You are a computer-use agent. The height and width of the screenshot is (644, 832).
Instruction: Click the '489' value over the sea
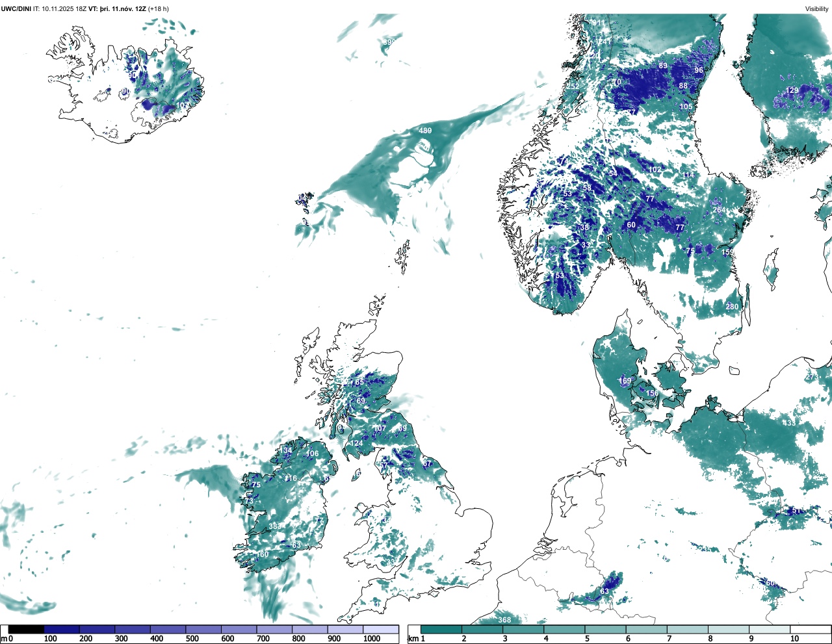pos(425,131)
